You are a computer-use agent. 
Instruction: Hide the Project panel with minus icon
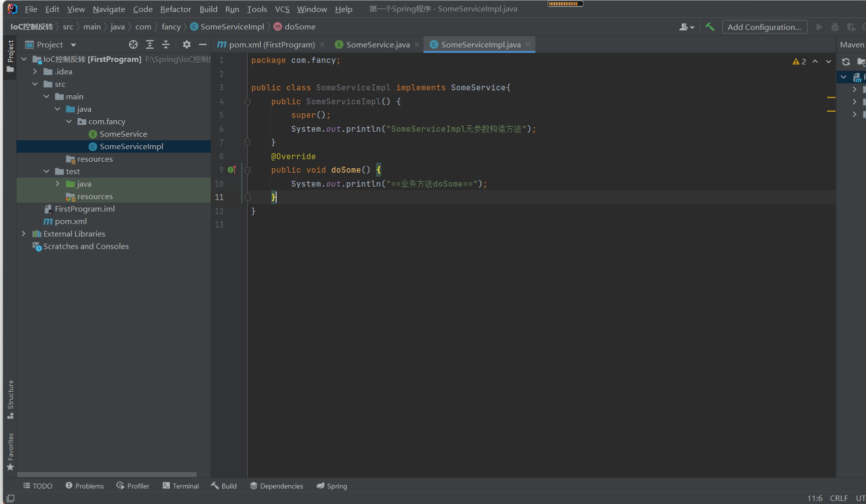click(x=203, y=44)
